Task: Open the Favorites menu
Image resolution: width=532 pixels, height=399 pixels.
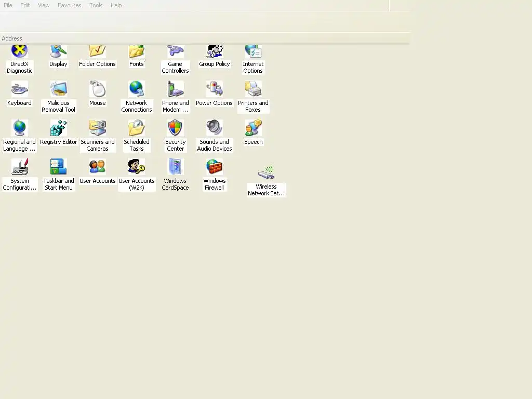Action: coord(70,5)
